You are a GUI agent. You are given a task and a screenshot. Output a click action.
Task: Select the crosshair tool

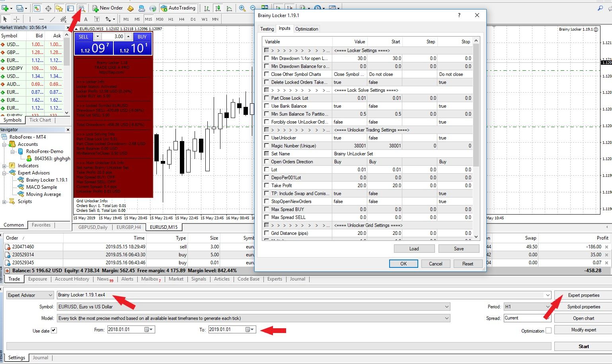[x=16, y=19]
